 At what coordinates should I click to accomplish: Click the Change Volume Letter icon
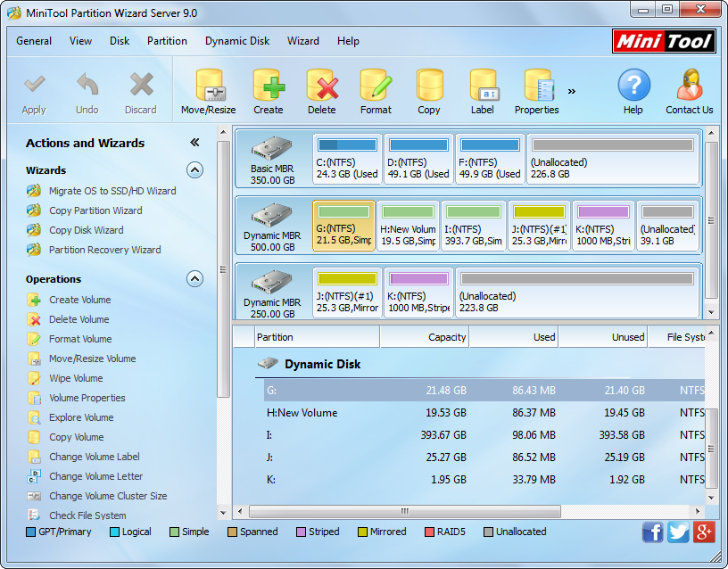(x=34, y=476)
